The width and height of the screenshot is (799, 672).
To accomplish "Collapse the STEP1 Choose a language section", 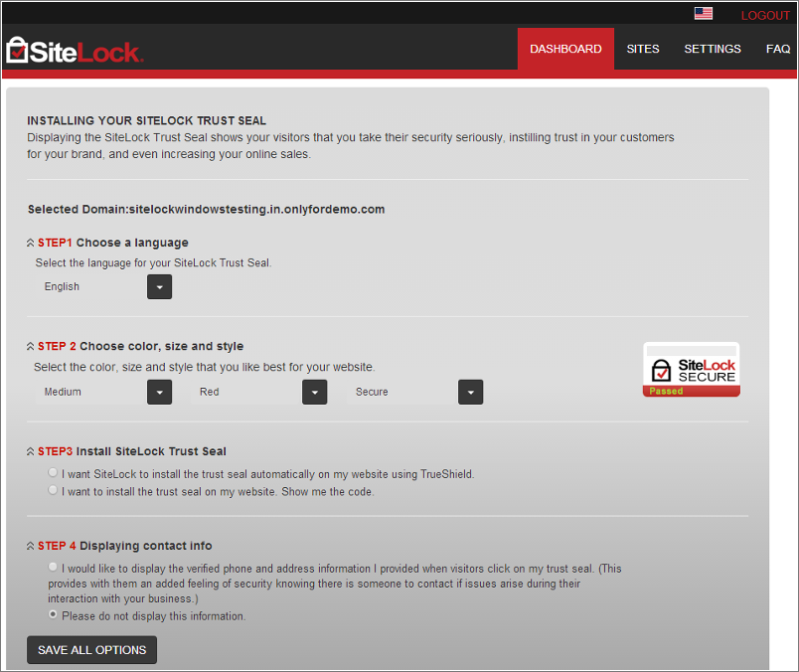I will 30,243.
